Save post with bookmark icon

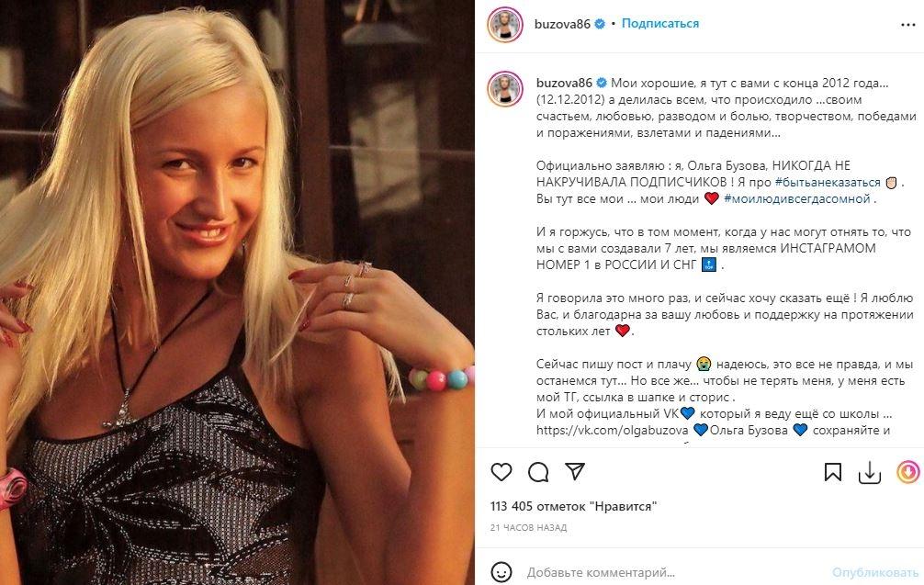(x=833, y=472)
